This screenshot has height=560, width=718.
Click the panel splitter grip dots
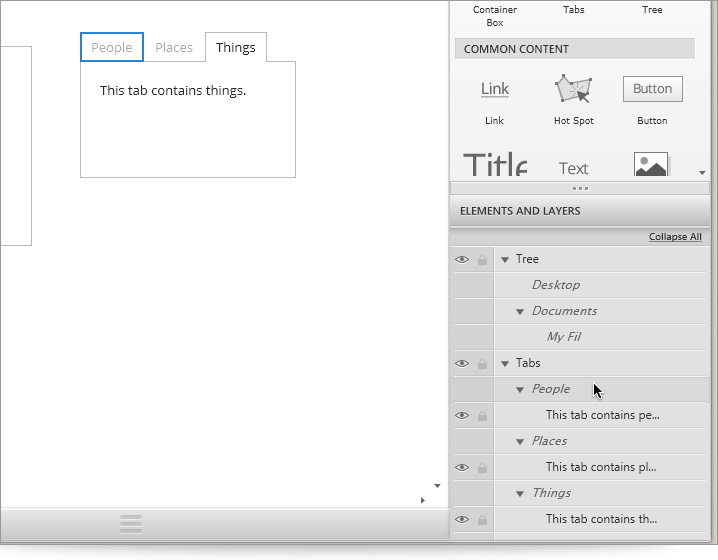[580, 189]
